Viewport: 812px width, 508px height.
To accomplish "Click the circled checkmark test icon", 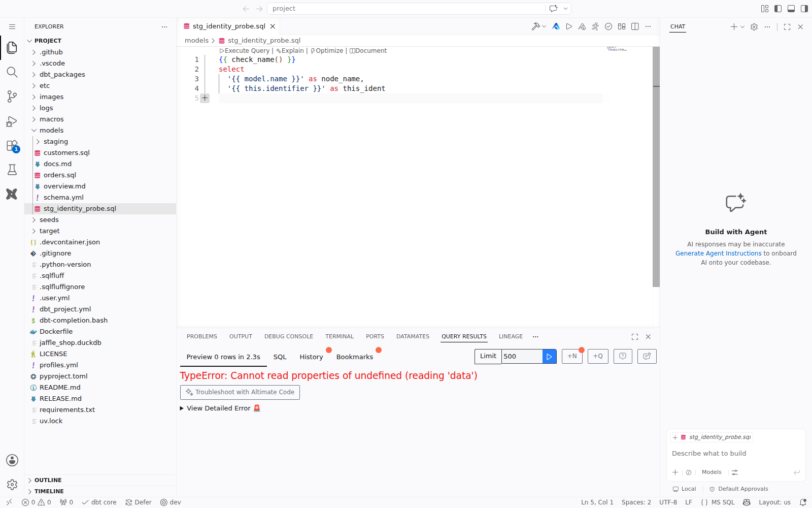I will tap(608, 26).
